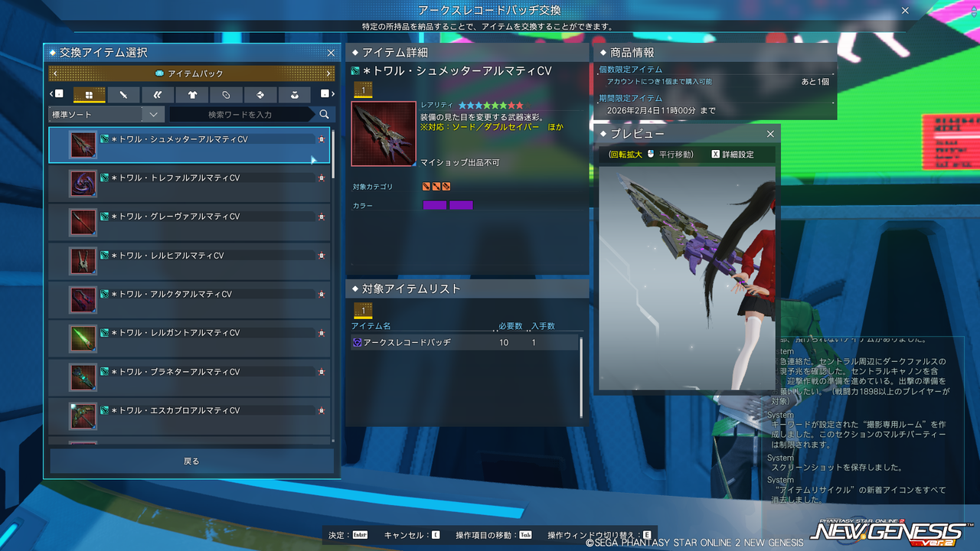The height and width of the screenshot is (551, 980).
Task: Click the 戻る back button
Action: 191,461
